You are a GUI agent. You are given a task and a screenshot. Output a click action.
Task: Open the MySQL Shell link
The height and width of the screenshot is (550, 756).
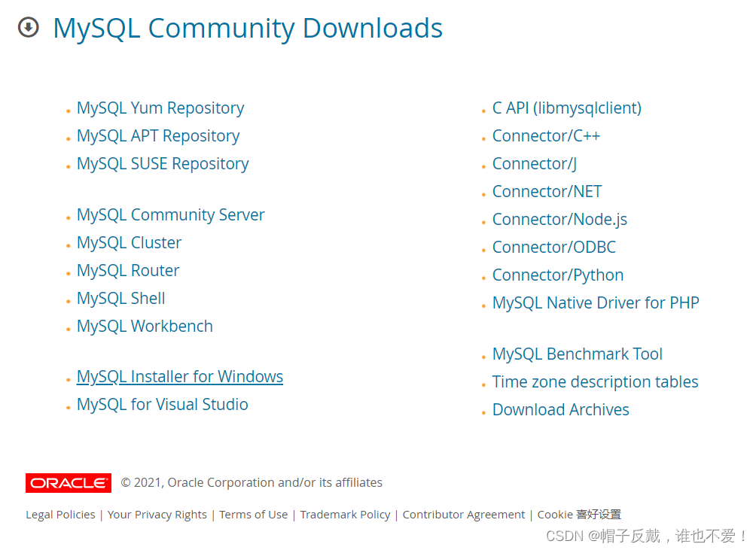[121, 299]
